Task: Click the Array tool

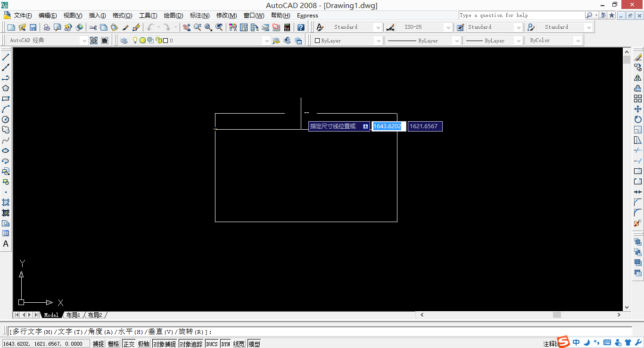Action: [638, 99]
